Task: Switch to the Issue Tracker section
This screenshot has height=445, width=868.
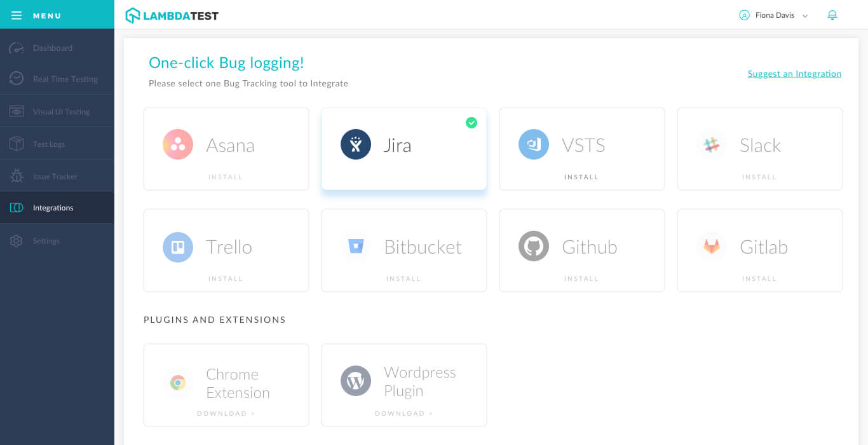Action: (x=56, y=175)
